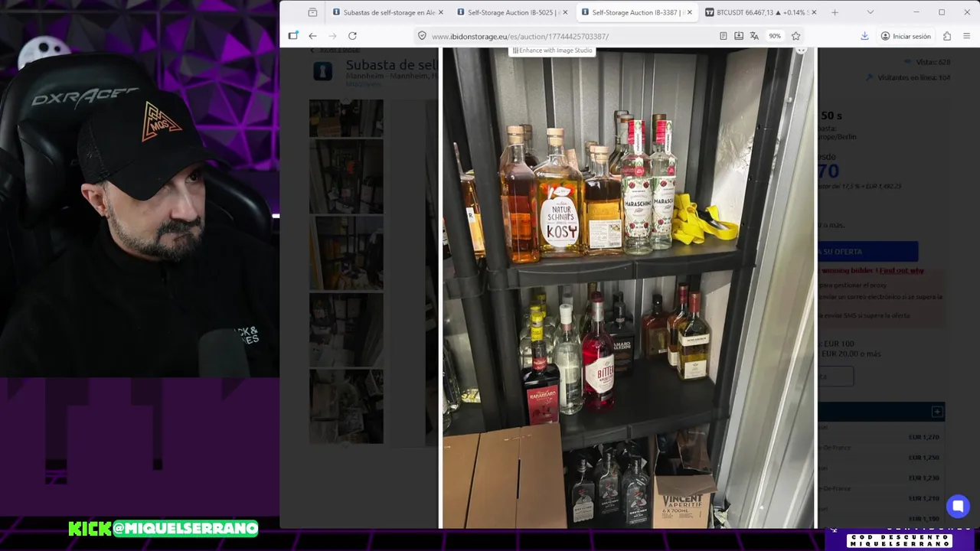
Task: Close the IB-5025 auction tab
Action: (565, 12)
